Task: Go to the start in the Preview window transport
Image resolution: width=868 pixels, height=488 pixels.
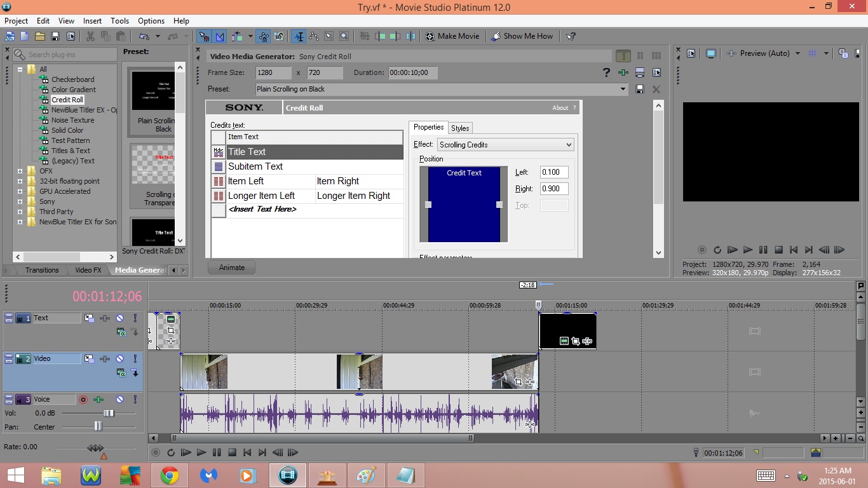Action: (794, 250)
